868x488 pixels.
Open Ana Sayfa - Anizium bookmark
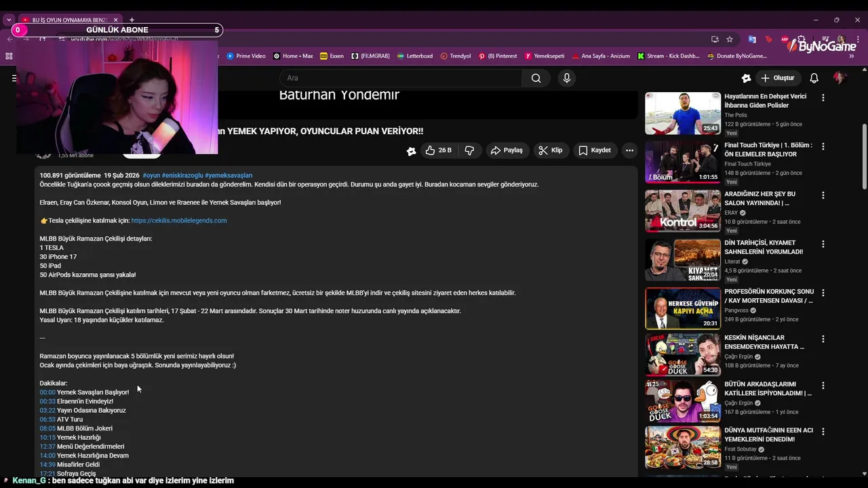[x=601, y=56]
